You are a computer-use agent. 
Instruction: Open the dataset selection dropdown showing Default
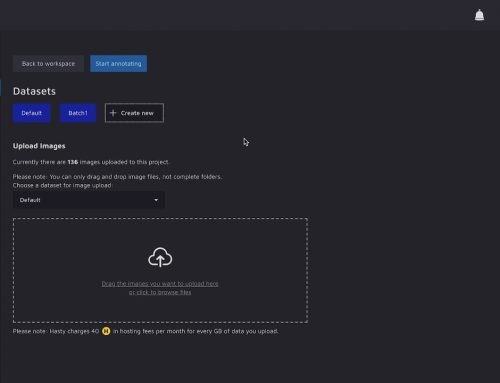[89, 200]
